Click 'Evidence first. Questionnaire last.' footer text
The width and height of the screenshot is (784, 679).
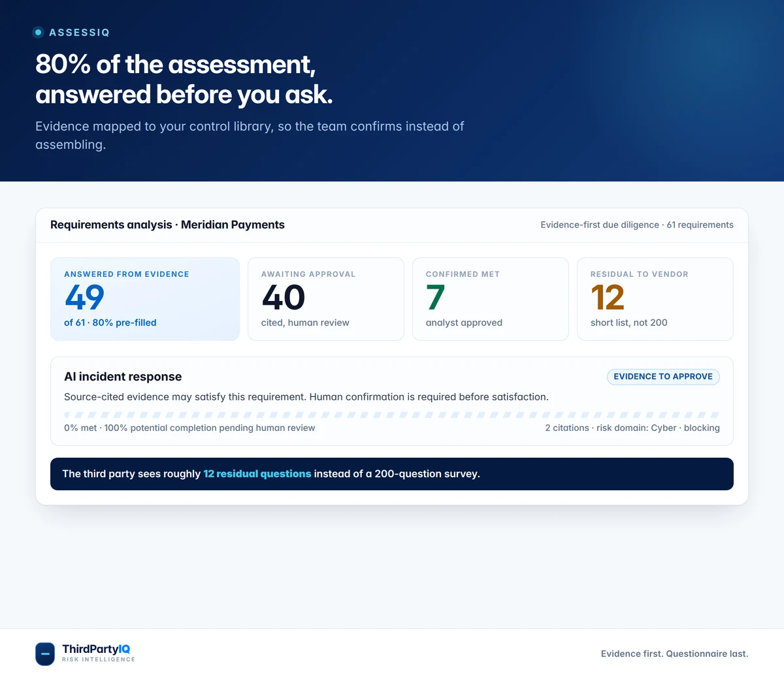click(x=675, y=654)
